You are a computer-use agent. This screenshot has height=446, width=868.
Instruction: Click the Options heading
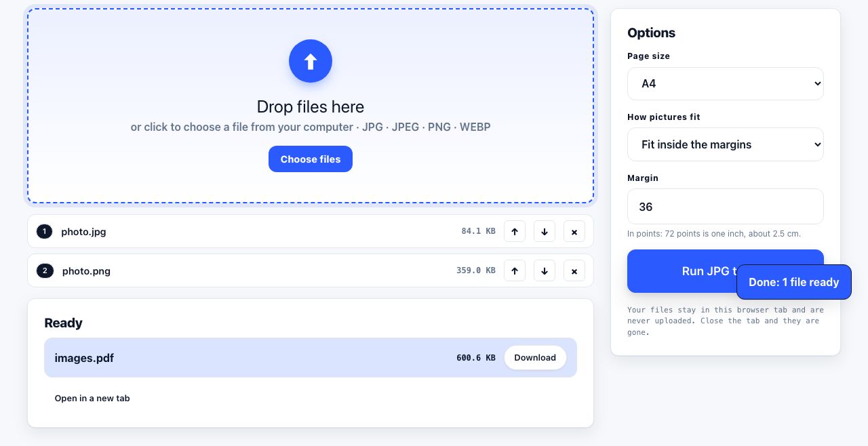651,33
